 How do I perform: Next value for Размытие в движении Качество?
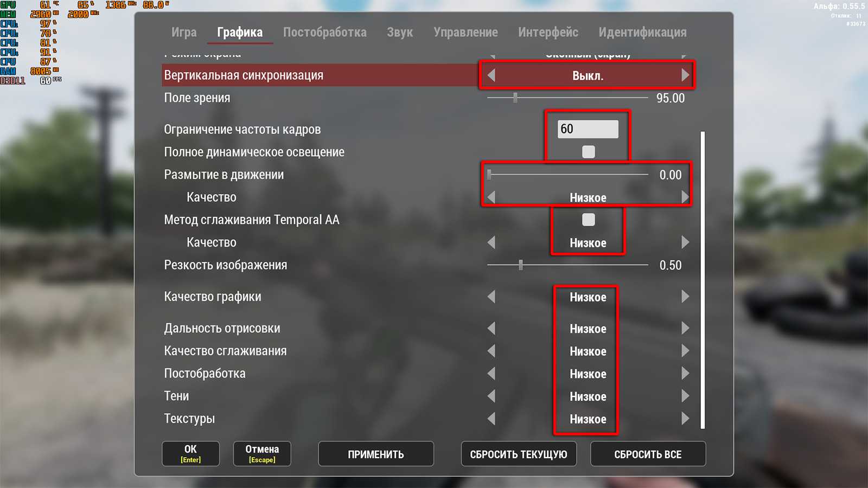pyautogui.click(x=685, y=197)
